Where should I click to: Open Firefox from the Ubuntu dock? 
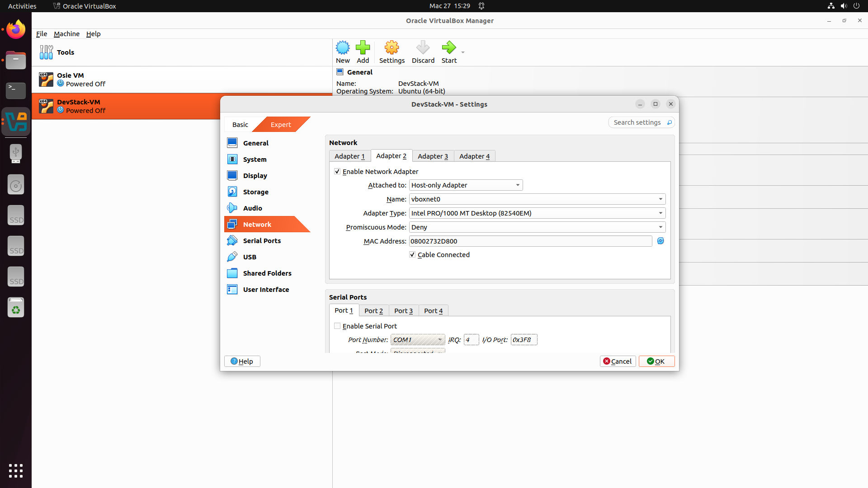coord(16,30)
